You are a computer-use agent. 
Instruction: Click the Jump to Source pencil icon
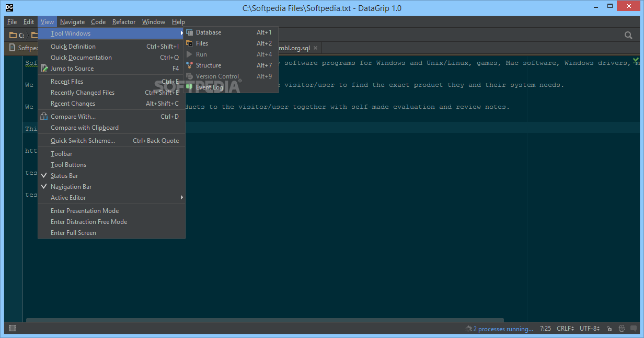tap(45, 69)
